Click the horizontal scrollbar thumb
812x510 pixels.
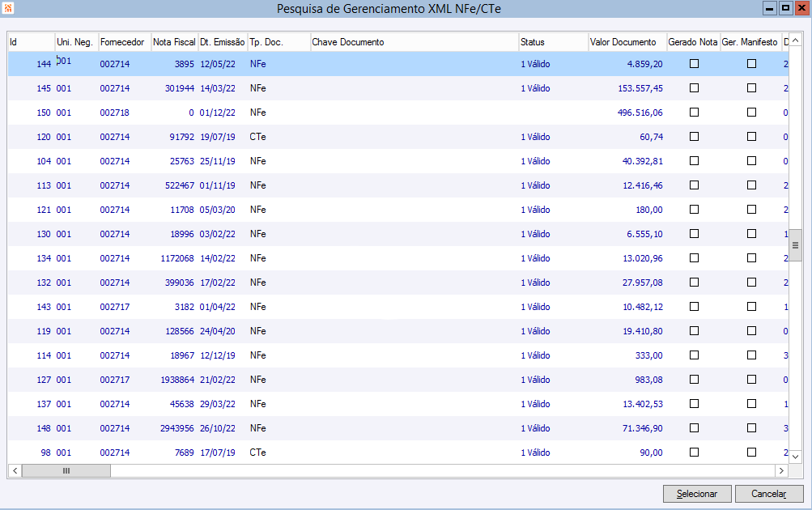pyautogui.click(x=66, y=470)
